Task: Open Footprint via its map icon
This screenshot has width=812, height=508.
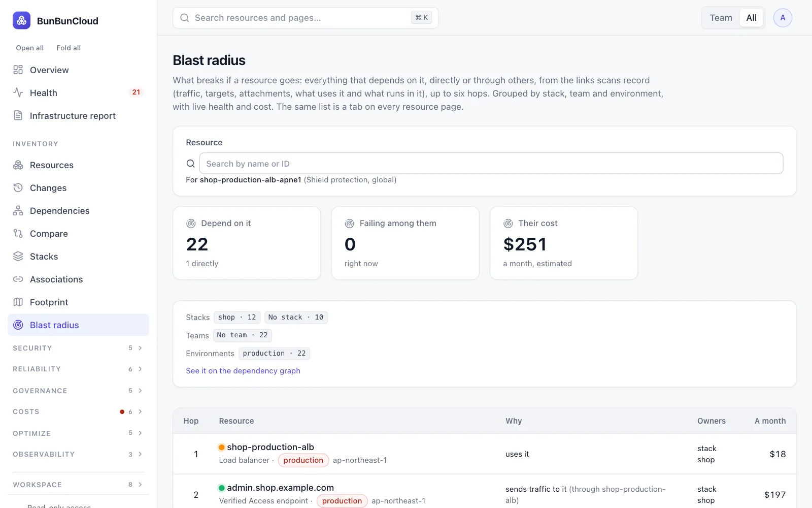Action: tap(18, 302)
